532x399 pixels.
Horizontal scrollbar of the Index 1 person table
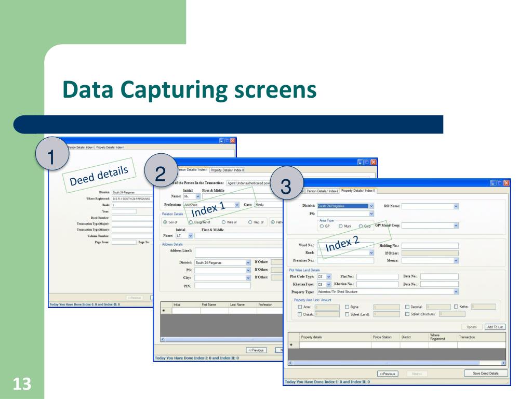click(221, 339)
